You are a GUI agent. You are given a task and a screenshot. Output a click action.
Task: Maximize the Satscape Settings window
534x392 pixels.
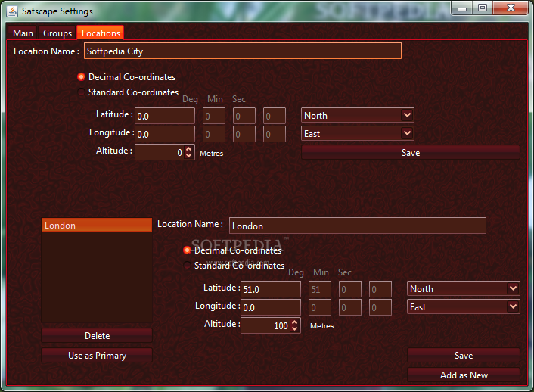click(483, 8)
